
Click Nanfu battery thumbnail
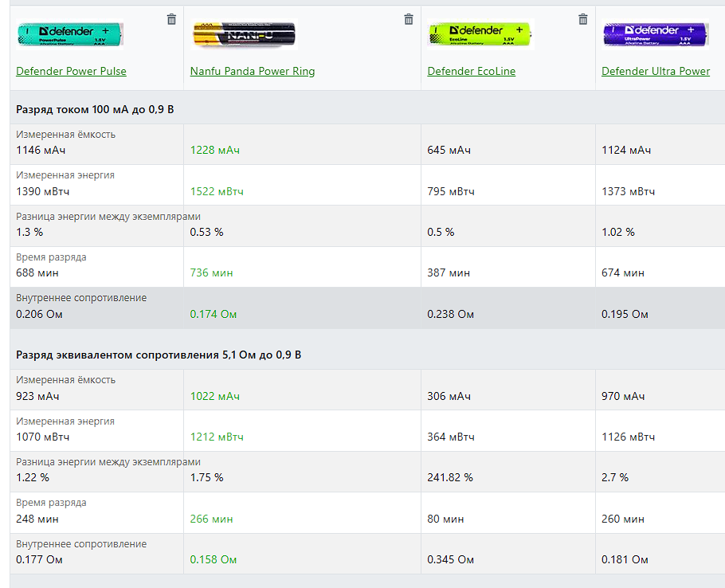(244, 34)
